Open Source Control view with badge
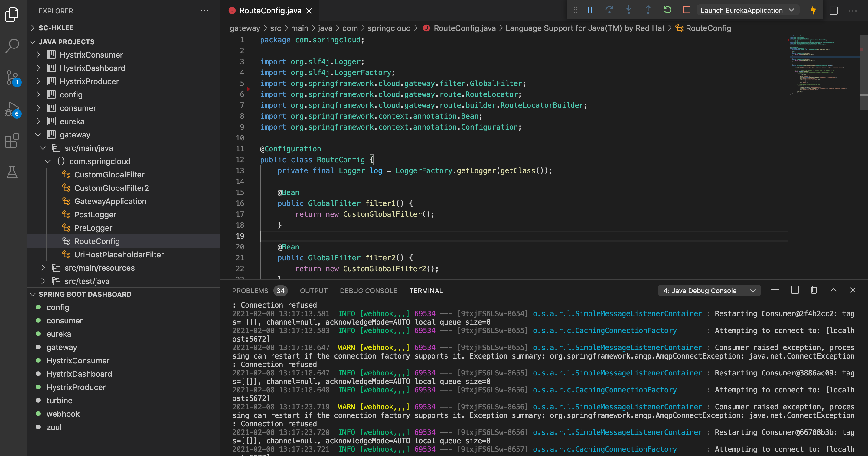This screenshot has height=456, width=868. click(12, 78)
